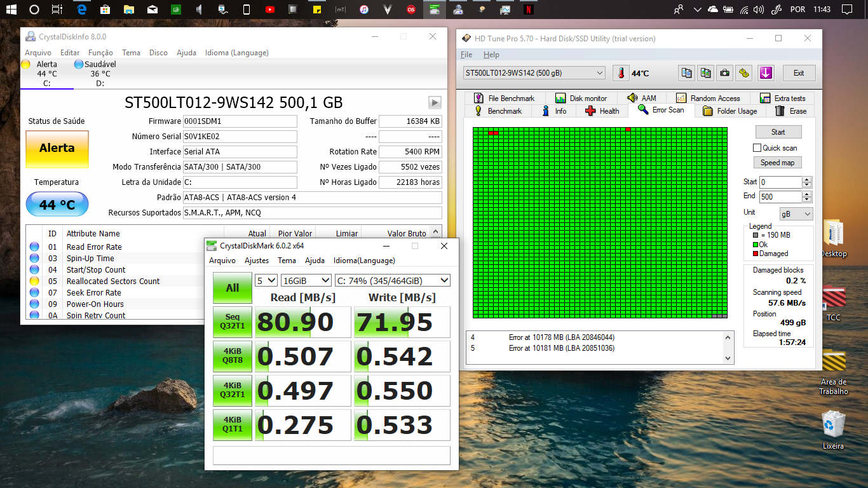
Task: Switch to the Benchmark tab in HD Tune
Action: tap(498, 111)
